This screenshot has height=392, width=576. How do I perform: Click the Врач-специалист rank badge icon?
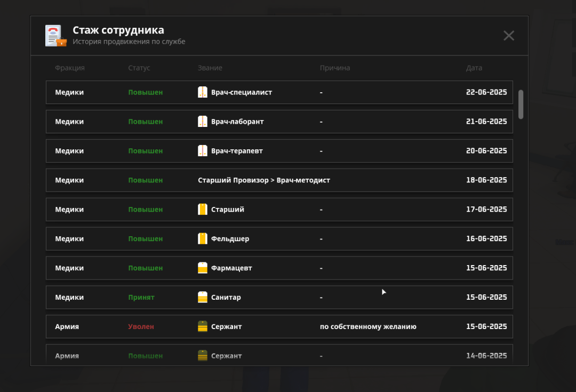203,92
